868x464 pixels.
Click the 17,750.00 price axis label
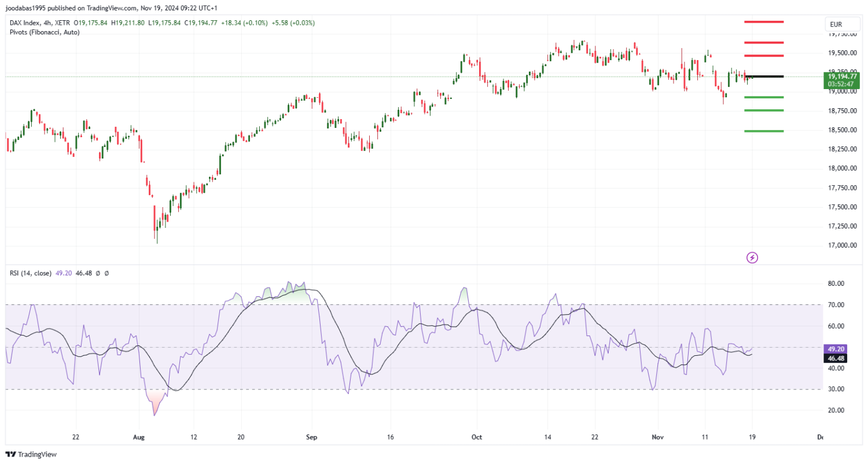(x=842, y=187)
